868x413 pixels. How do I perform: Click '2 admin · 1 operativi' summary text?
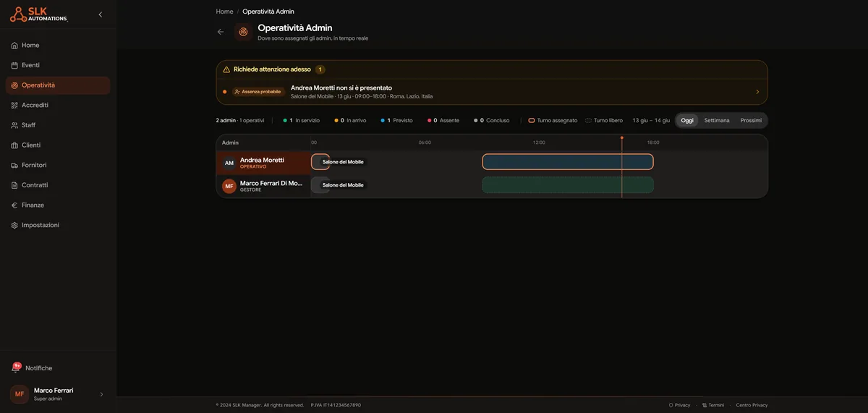[240, 120]
